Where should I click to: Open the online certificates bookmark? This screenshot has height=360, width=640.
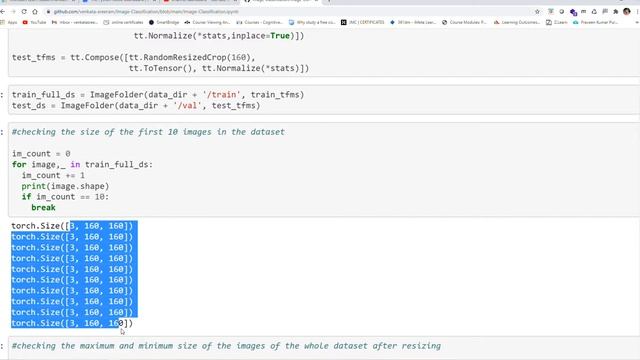tap(123, 22)
